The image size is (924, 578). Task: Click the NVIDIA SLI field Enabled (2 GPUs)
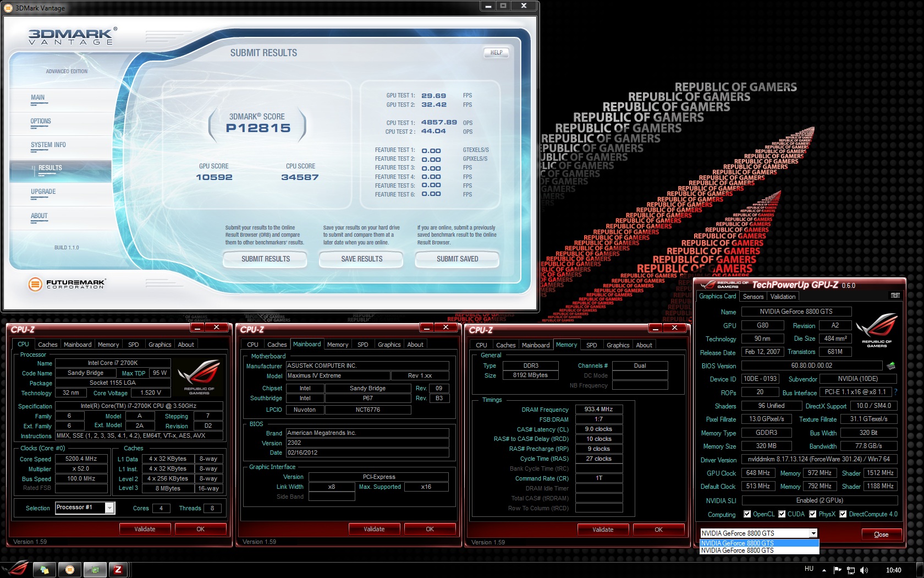tap(820, 500)
